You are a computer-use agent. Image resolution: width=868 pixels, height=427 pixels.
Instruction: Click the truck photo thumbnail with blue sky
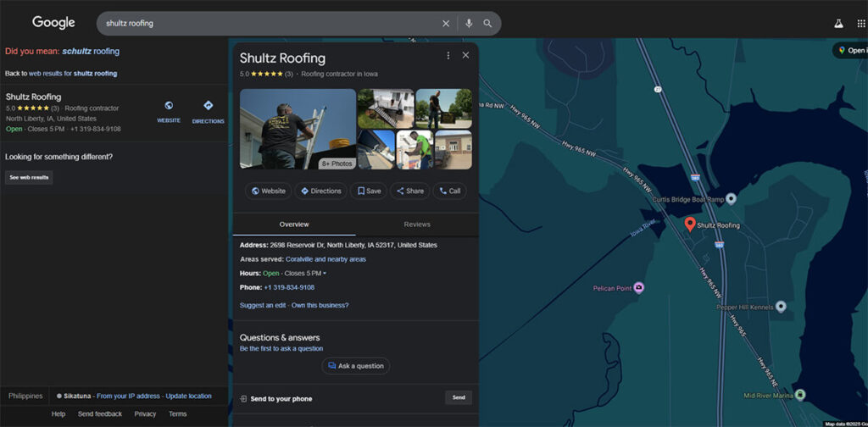click(376, 149)
